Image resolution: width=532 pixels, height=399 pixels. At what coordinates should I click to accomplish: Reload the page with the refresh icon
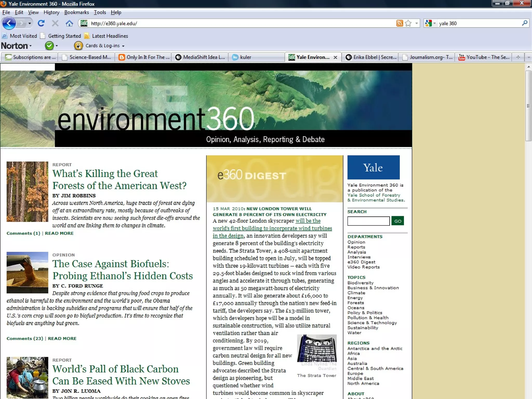click(41, 23)
